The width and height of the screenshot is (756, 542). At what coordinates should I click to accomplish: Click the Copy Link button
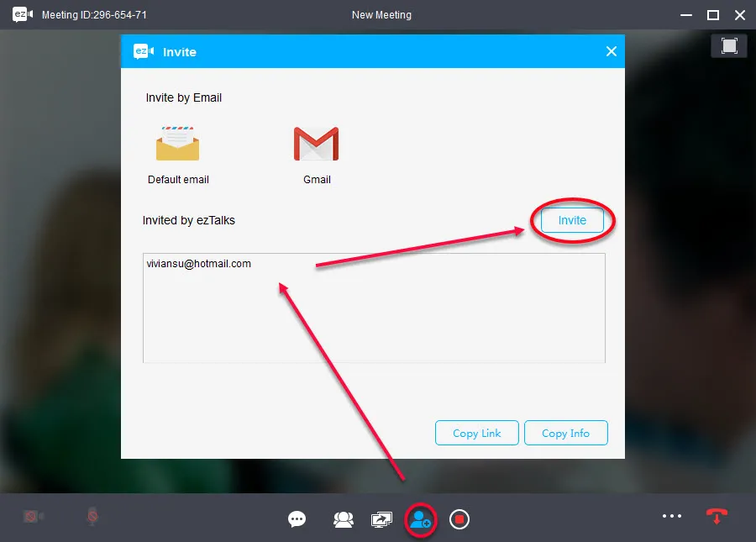click(477, 433)
